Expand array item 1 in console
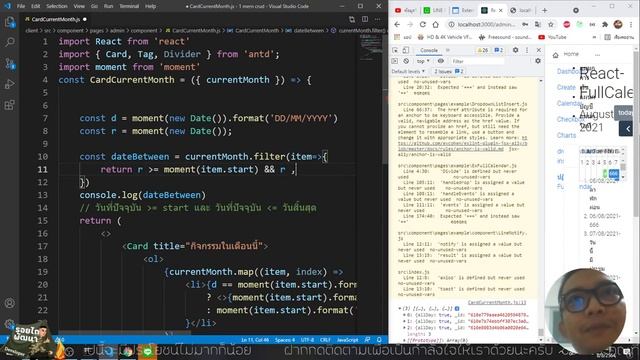The width and height of the screenshot is (640, 360). pyautogui.click(x=404, y=321)
